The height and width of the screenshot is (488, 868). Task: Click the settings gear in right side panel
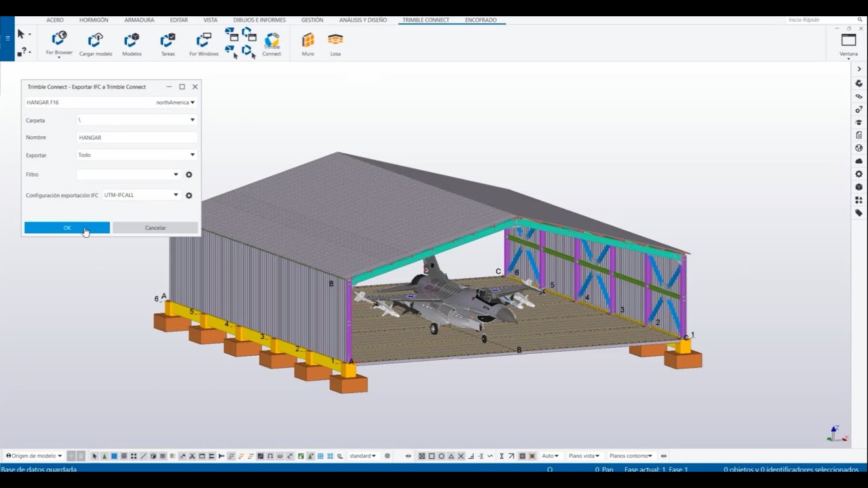pyautogui.click(x=859, y=174)
